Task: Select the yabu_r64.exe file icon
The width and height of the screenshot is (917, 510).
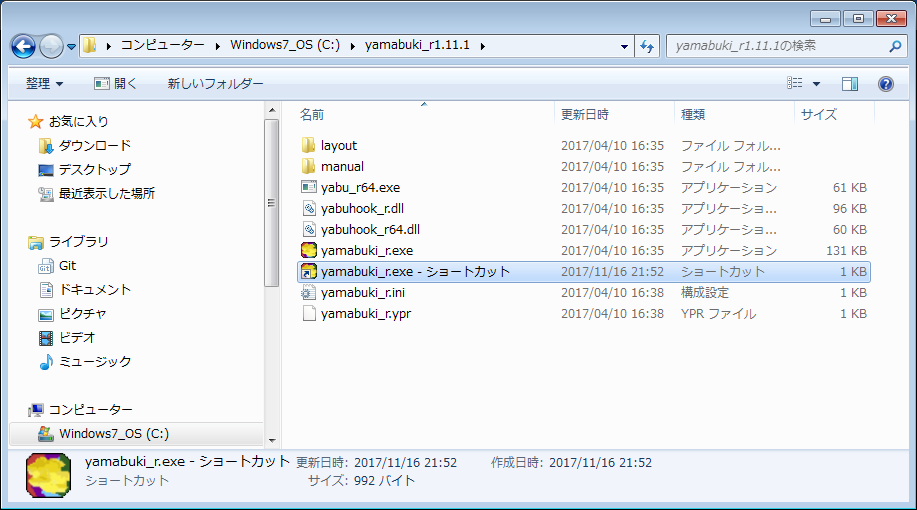Action: pyautogui.click(x=309, y=188)
